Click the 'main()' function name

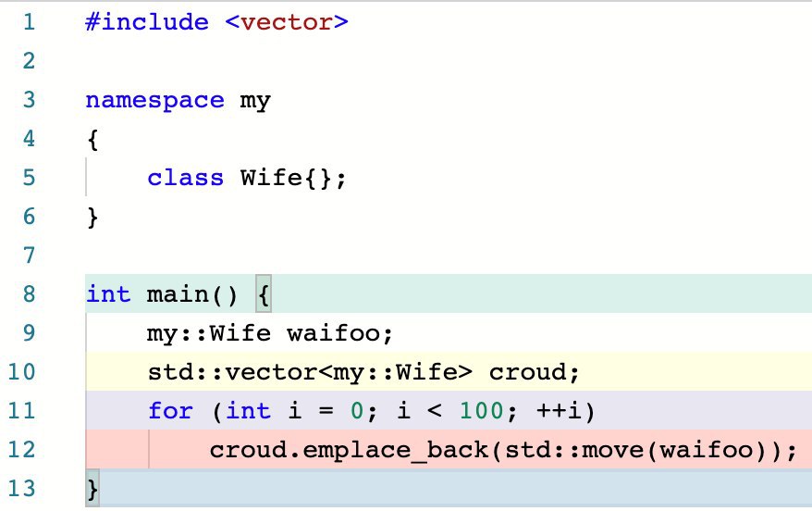pyautogui.click(x=192, y=294)
